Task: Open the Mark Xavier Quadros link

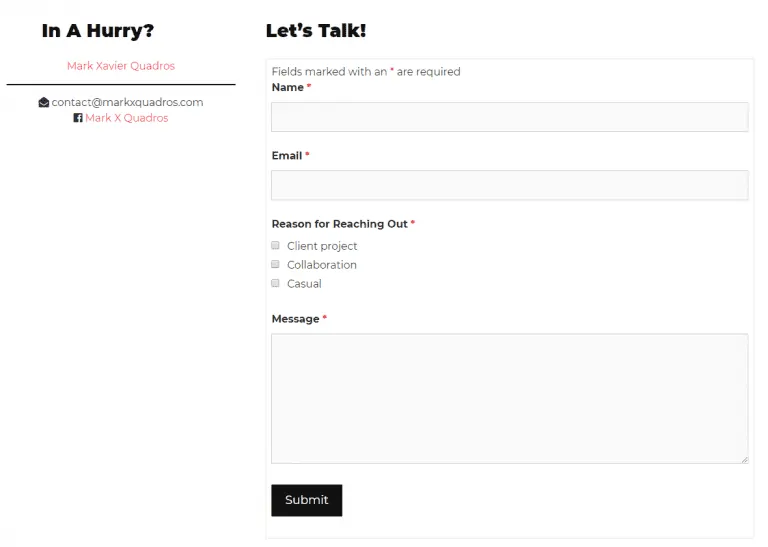Action: pyautogui.click(x=121, y=66)
